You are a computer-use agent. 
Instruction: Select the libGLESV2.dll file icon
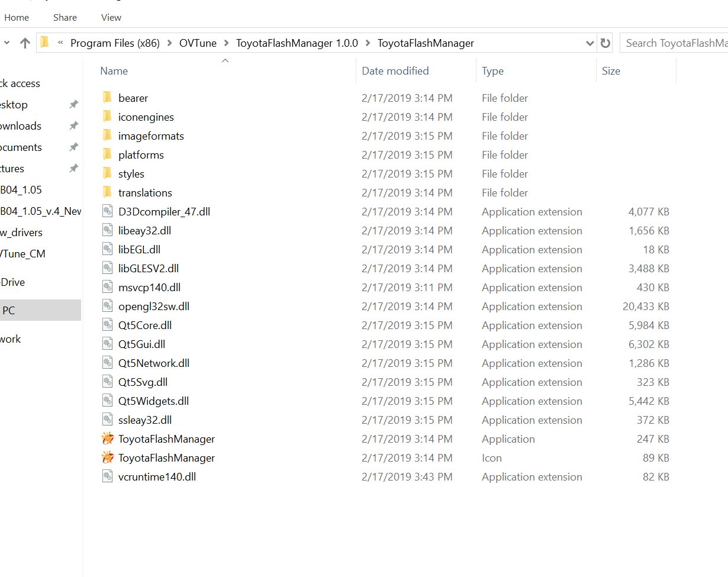107,268
